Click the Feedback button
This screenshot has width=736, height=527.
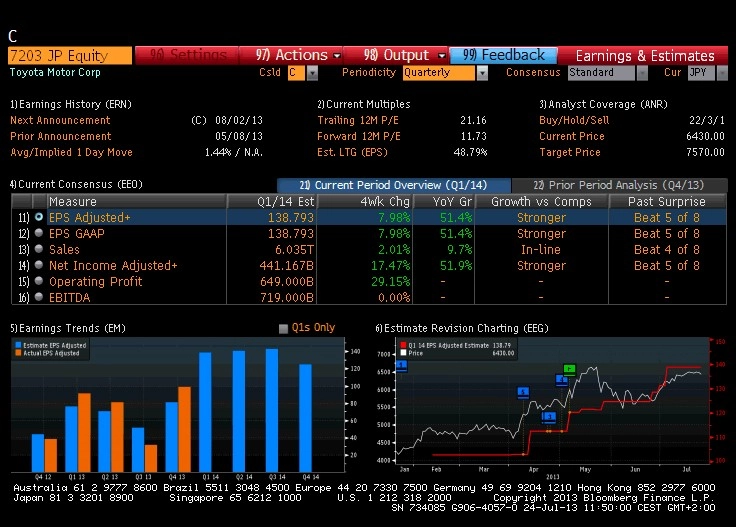(x=503, y=55)
